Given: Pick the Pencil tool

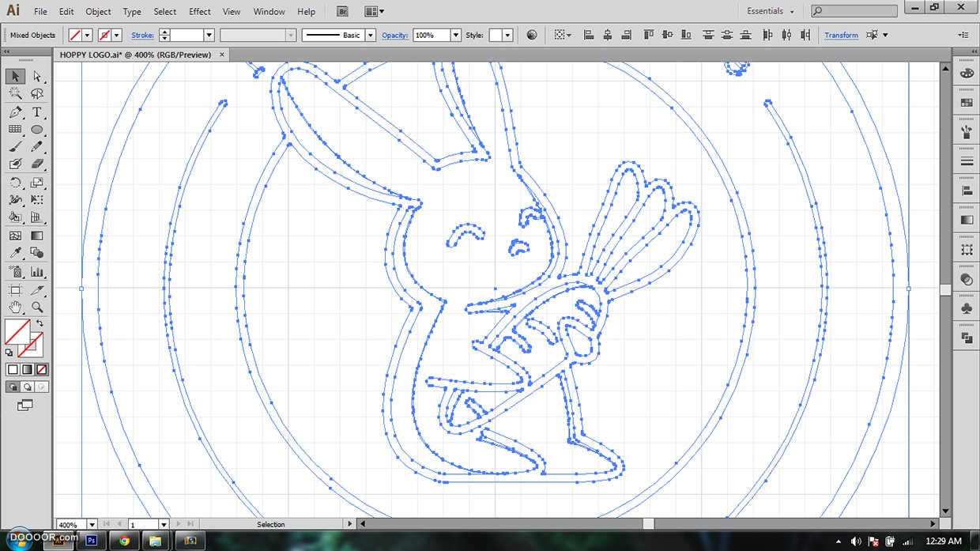Looking at the screenshot, I should click(37, 147).
